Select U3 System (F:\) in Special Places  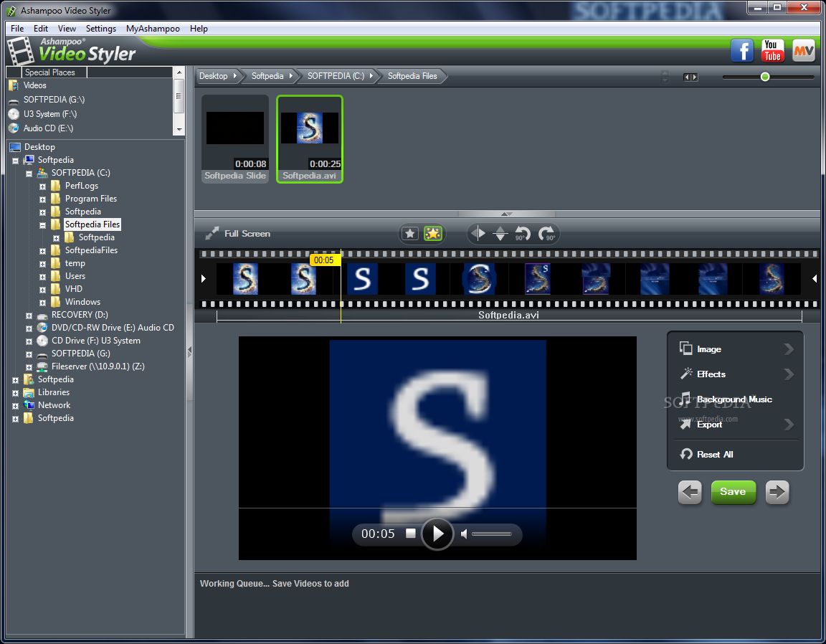coord(50,114)
